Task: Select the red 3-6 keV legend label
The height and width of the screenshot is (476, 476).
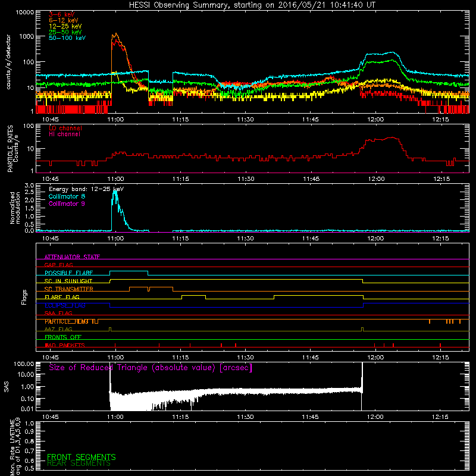Action: 61,14
